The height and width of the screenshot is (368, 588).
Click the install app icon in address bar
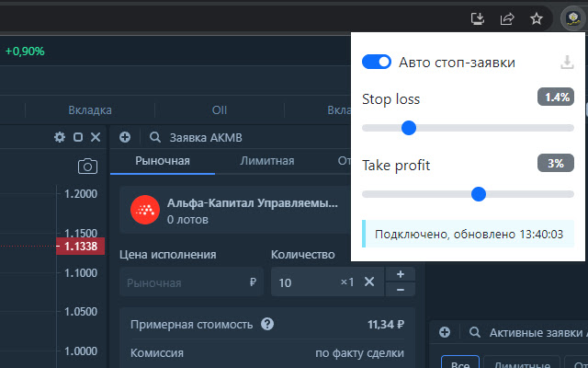478,17
